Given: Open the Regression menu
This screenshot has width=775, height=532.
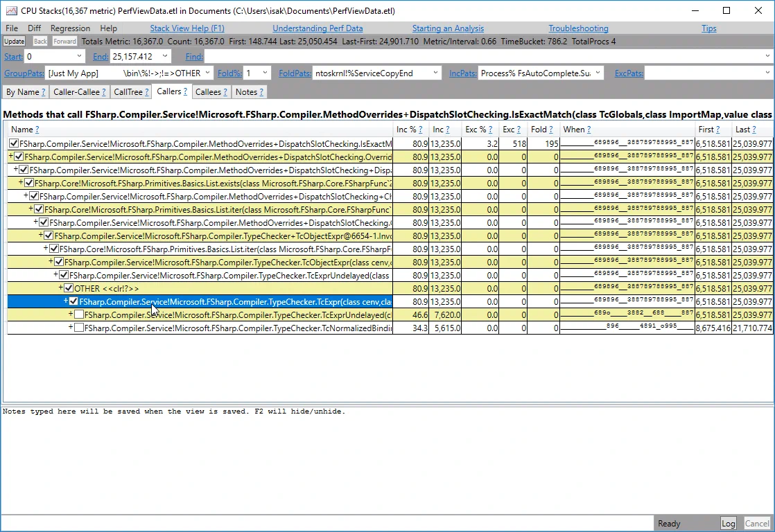Looking at the screenshot, I should [70, 28].
